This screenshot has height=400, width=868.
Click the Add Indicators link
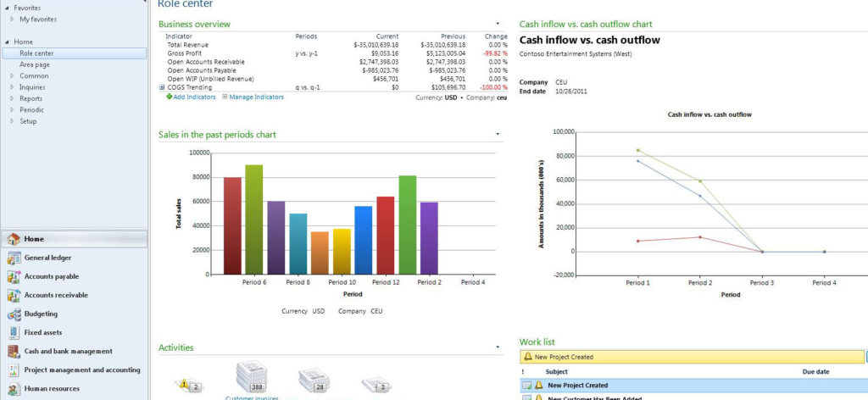(191, 97)
